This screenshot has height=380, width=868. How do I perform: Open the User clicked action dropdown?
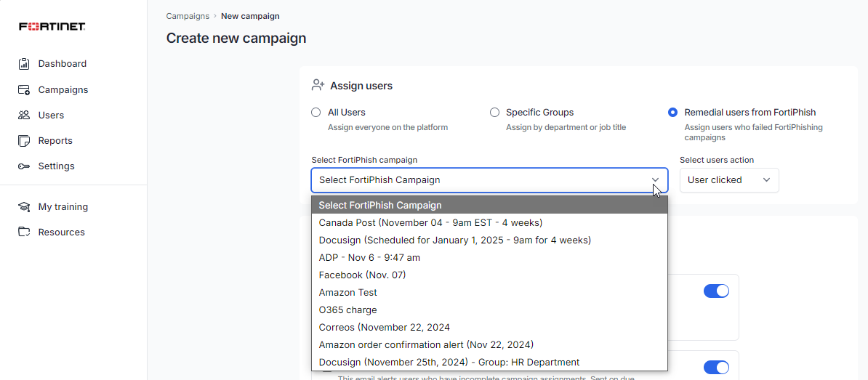pos(729,179)
